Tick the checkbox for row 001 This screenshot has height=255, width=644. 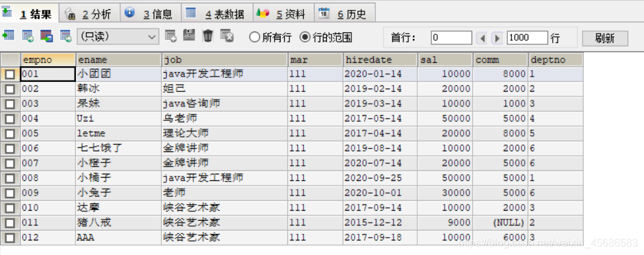pyautogui.click(x=10, y=75)
